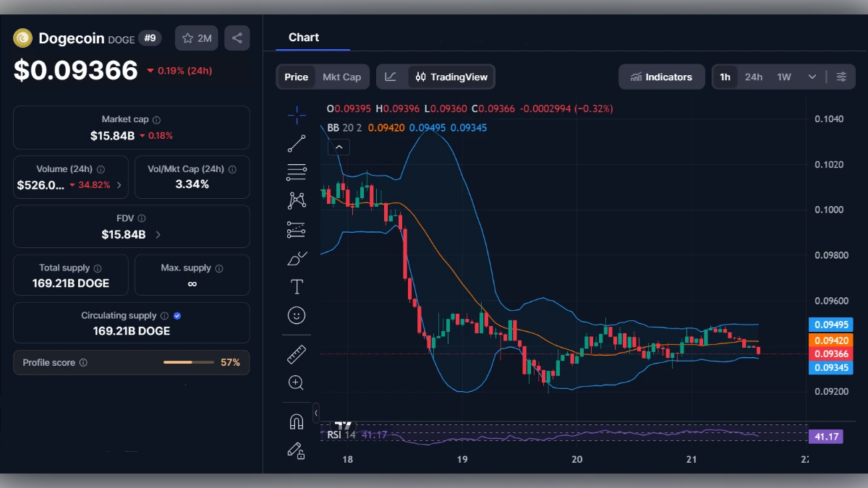Add Dogecoin to your watchlist
Image resolution: width=868 pixels, height=488 pixels.
[x=196, y=38]
